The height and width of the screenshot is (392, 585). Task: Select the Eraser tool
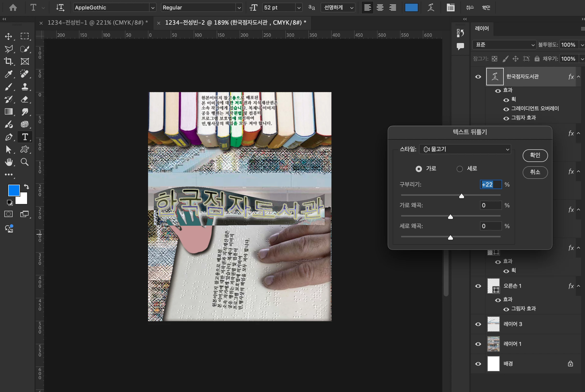point(24,99)
